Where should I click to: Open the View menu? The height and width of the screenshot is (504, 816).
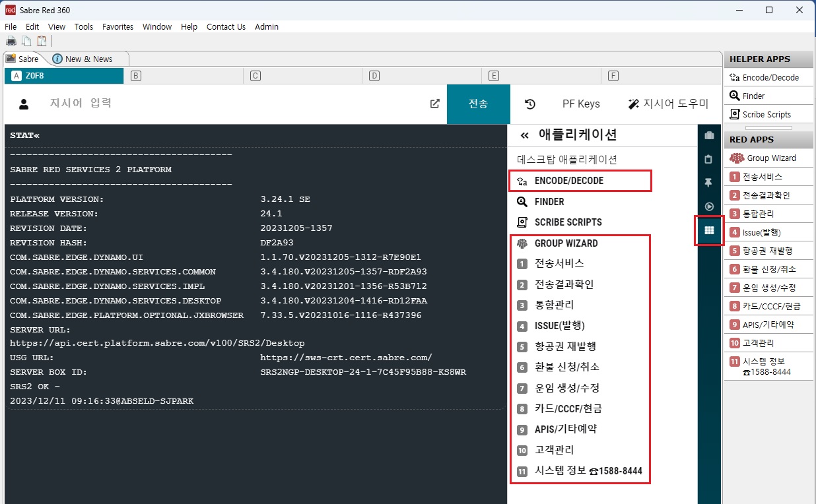[x=57, y=27]
